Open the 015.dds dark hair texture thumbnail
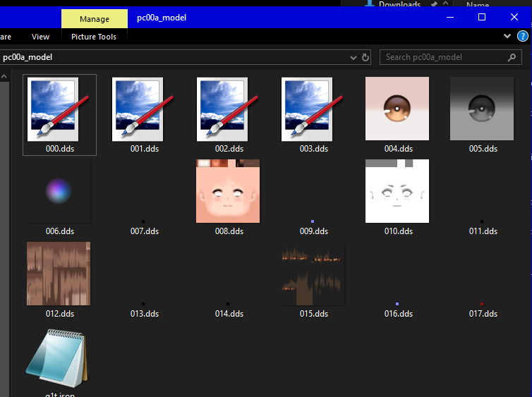Image resolution: width=532 pixels, height=397 pixels. click(313, 274)
